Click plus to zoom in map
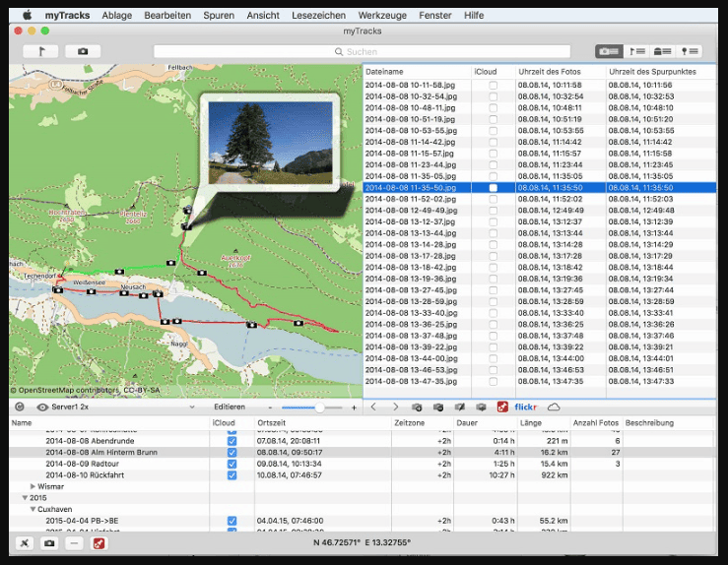Screen dimensions: 728x565 click(x=354, y=408)
